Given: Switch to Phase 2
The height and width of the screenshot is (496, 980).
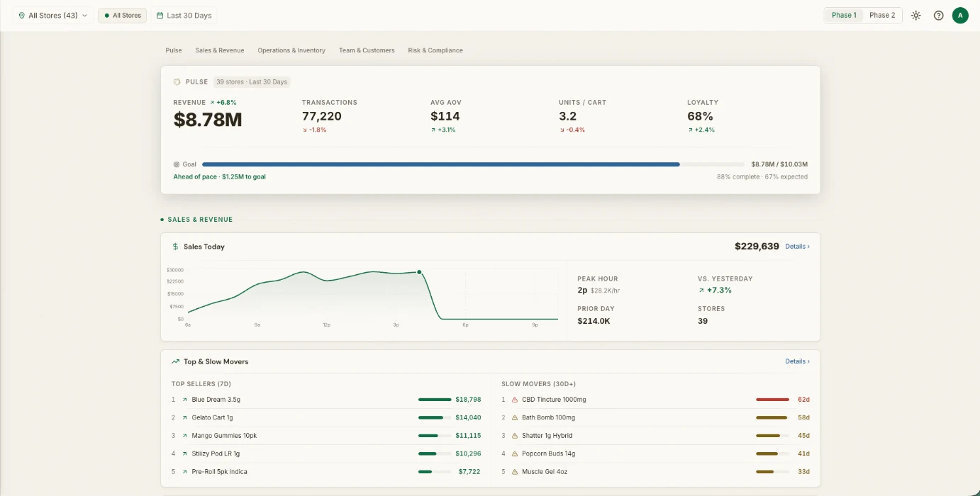Looking at the screenshot, I should click(x=882, y=15).
